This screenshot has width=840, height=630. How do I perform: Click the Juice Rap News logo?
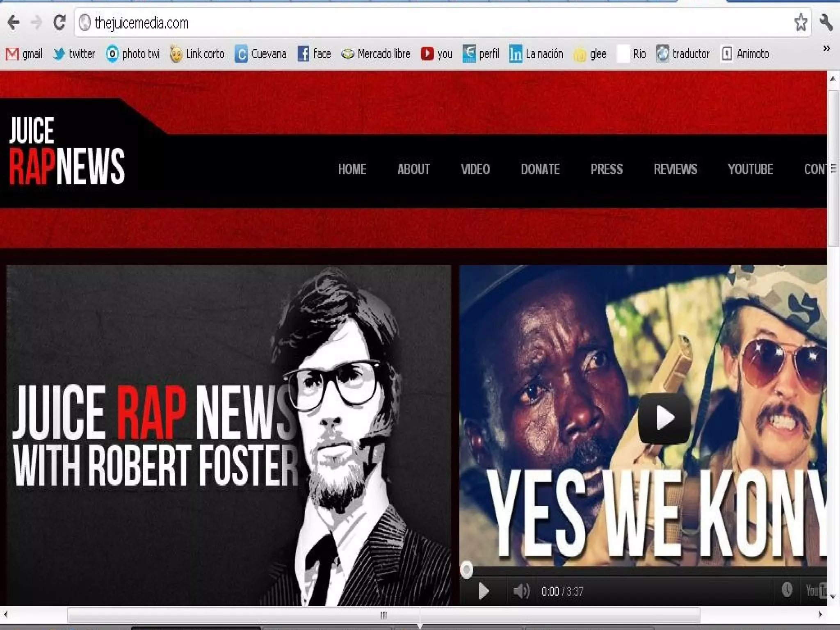coord(66,151)
